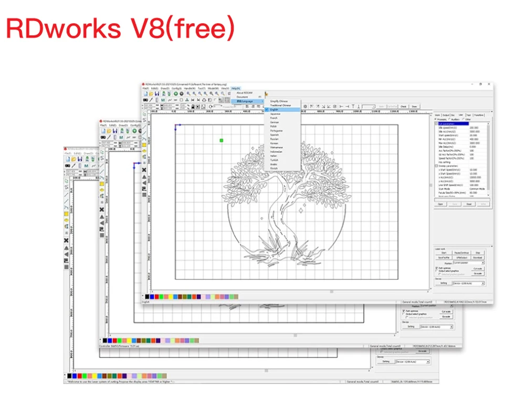Click Import icon in front window toolbar

[164, 94]
